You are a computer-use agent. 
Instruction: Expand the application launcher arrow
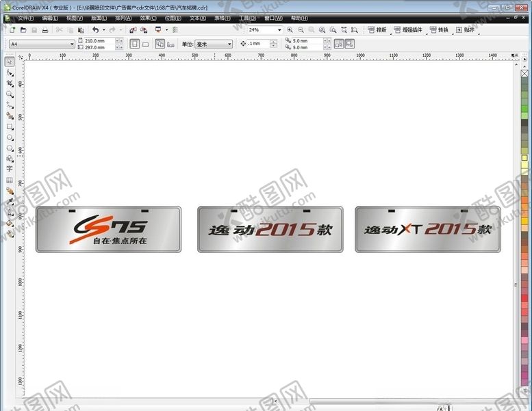(166, 30)
